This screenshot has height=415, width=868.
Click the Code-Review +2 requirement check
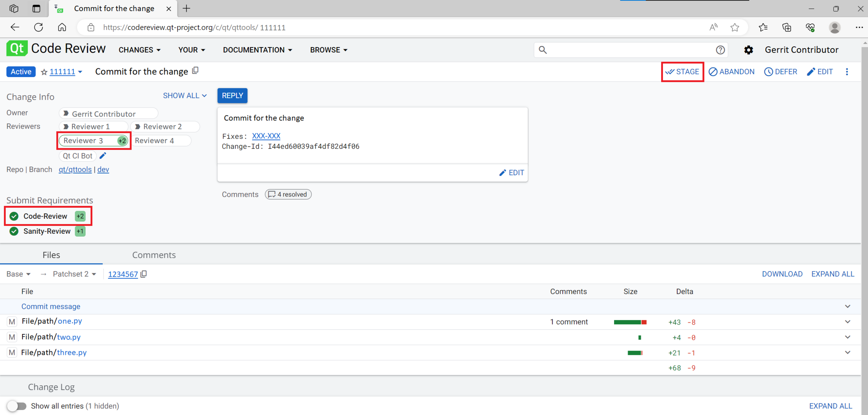[x=13, y=216]
